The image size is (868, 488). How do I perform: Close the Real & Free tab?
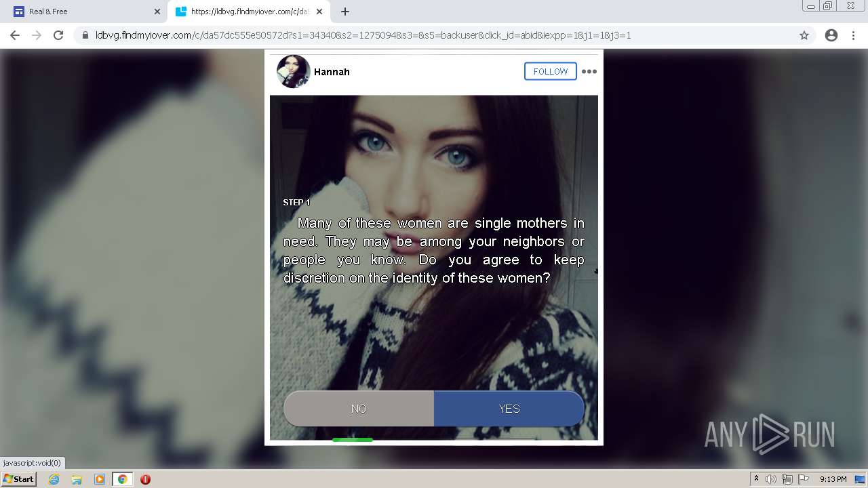click(157, 12)
